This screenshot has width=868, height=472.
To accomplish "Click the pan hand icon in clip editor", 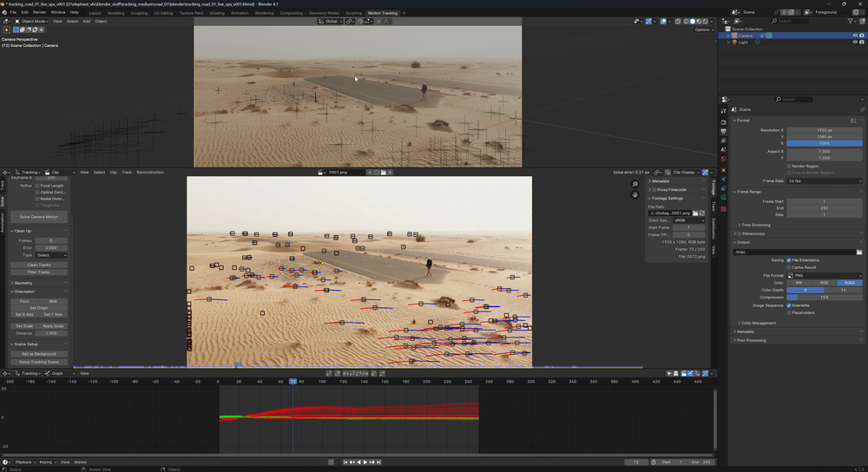I will pos(635,195).
